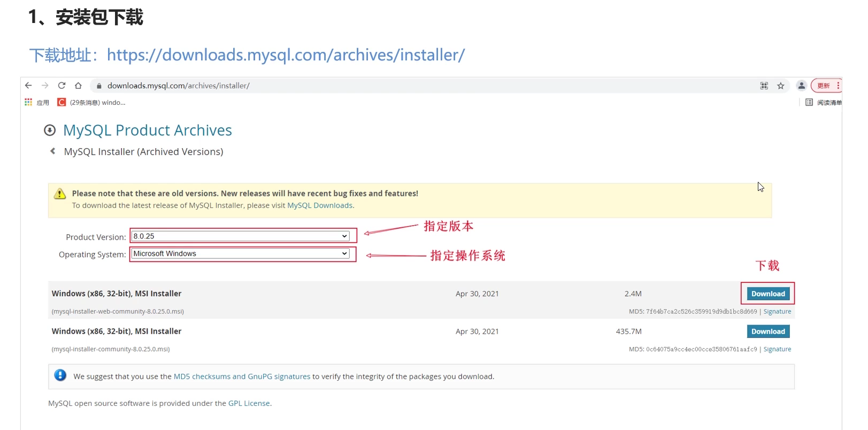Image resolution: width=868 pixels, height=430 pixels.
Task: Click the MySQL Product Archives heading
Action: click(x=148, y=130)
